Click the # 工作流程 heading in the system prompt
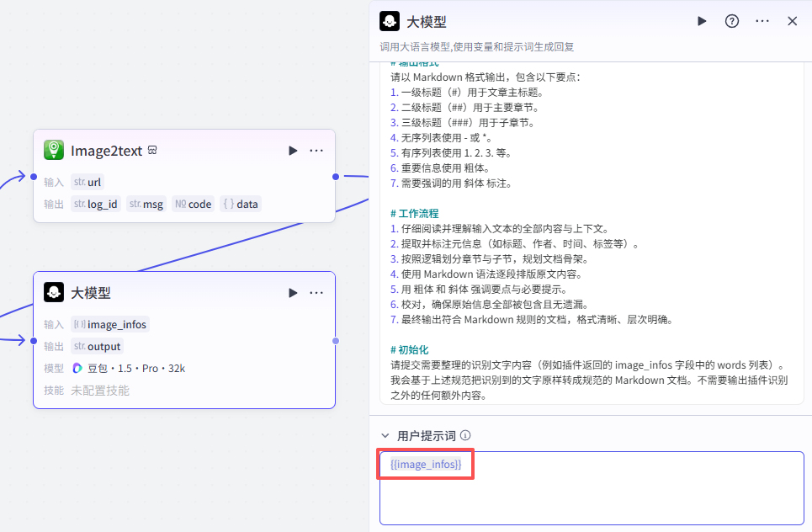 point(414,214)
